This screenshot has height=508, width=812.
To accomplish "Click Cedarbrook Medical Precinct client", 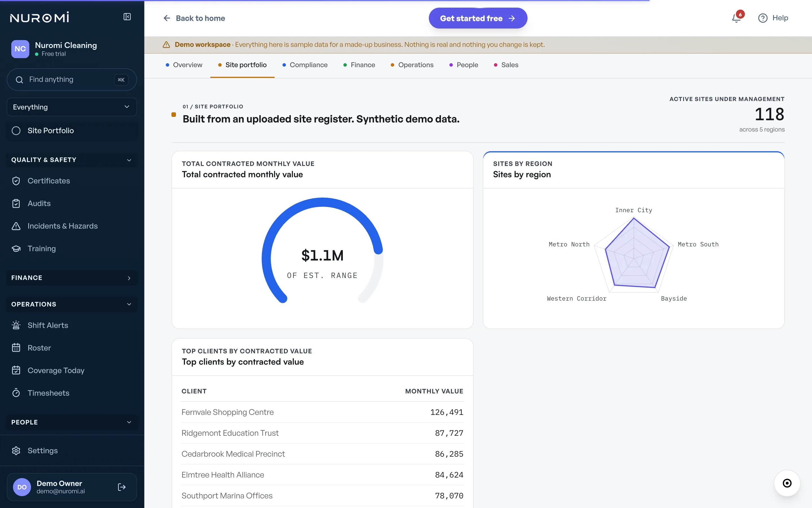I will pos(233,454).
